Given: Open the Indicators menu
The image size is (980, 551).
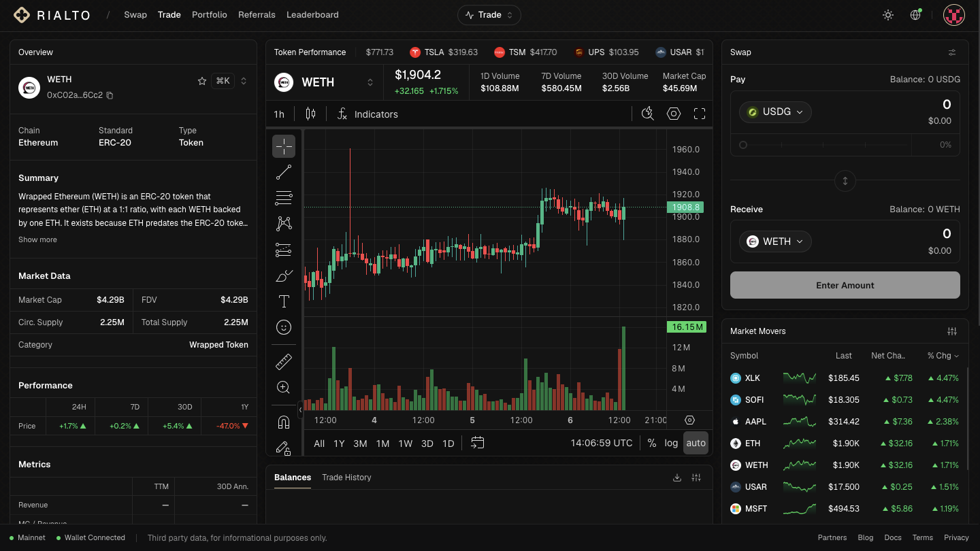Looking at the screenshot, I should click(368, 114).
